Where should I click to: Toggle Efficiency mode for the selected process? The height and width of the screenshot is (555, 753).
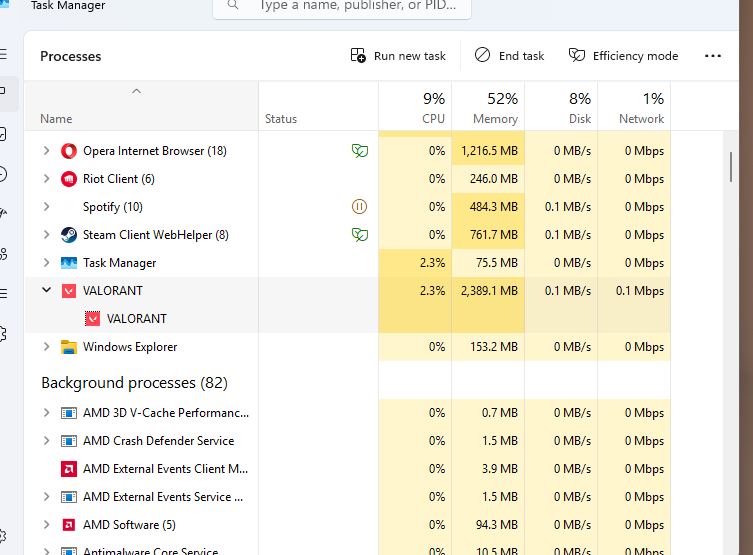coord(624,56)
